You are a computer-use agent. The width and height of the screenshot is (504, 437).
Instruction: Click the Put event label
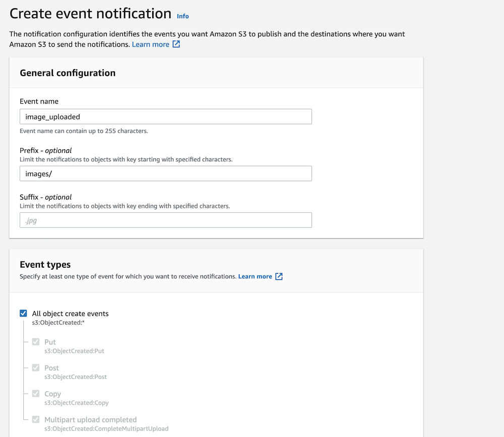tap(50, 342)
